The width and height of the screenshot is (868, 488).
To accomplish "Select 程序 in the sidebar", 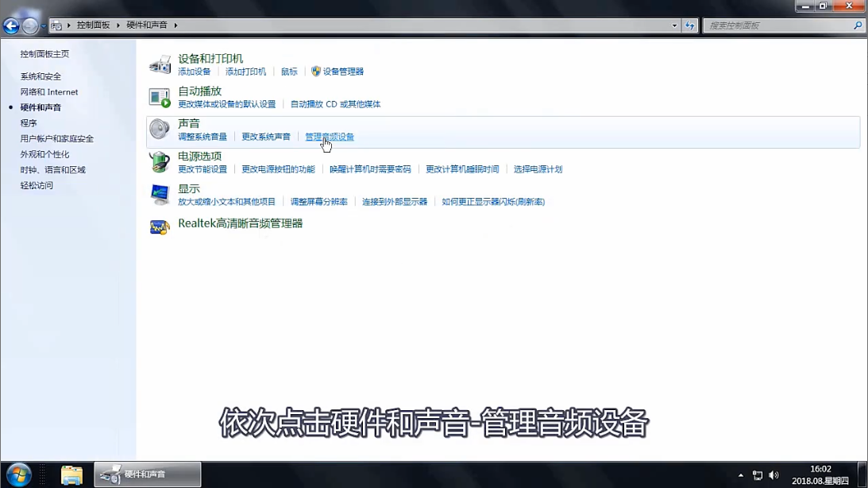I will click(29, 123).
